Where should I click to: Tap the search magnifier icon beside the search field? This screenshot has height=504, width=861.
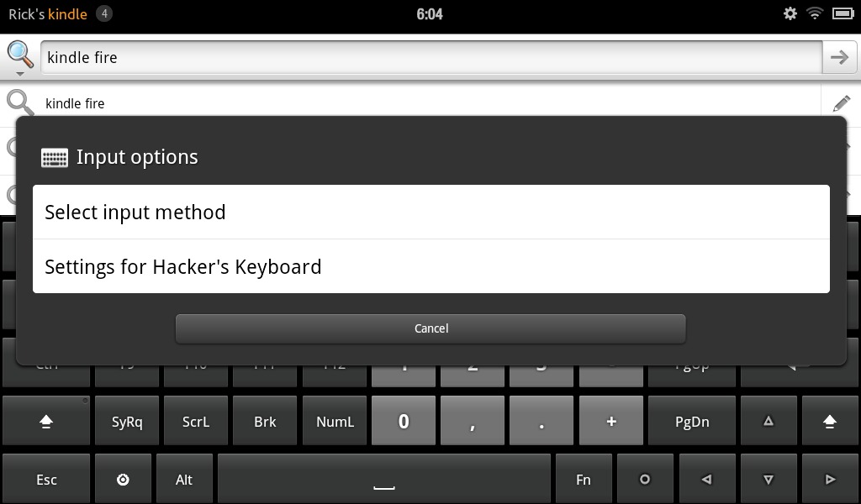[20, 55]
